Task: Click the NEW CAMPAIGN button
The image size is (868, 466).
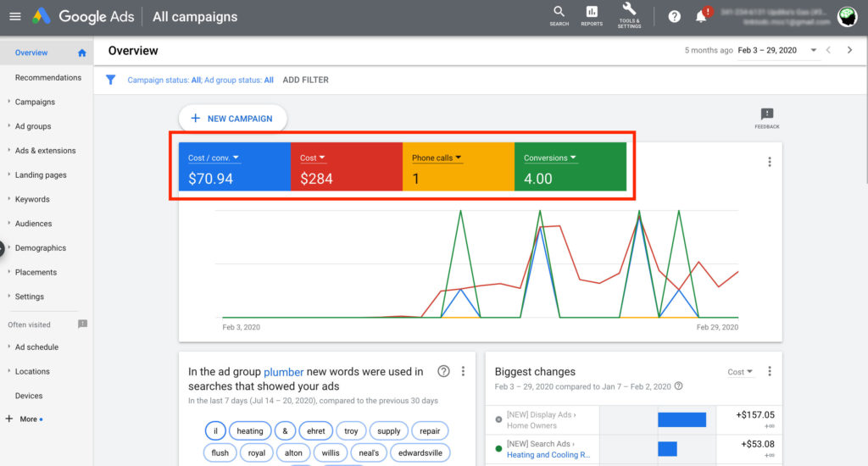Action: (232, 119)
